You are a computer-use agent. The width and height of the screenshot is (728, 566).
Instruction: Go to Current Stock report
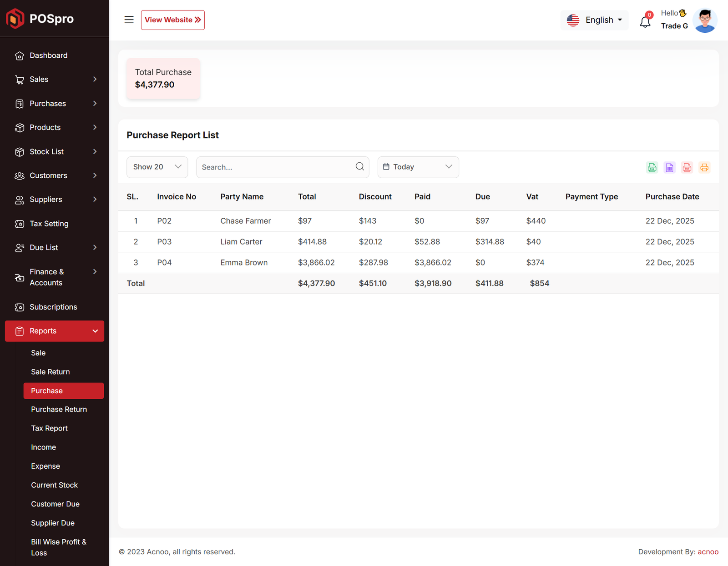point(54,485)
